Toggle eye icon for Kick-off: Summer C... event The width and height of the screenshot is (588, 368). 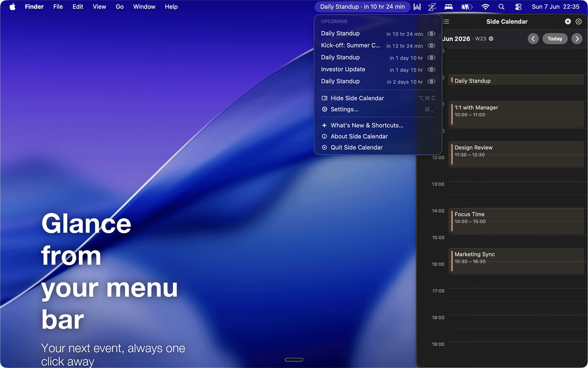(431, 45)
